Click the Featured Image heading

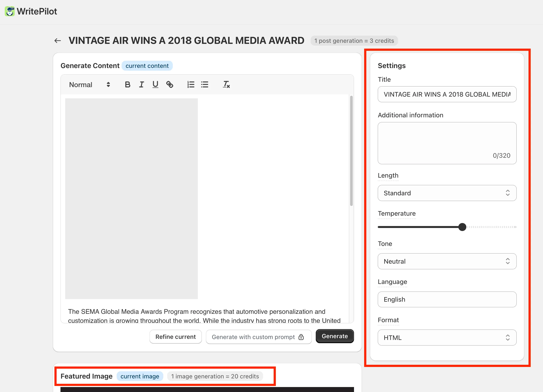click(x=86, y=376)
